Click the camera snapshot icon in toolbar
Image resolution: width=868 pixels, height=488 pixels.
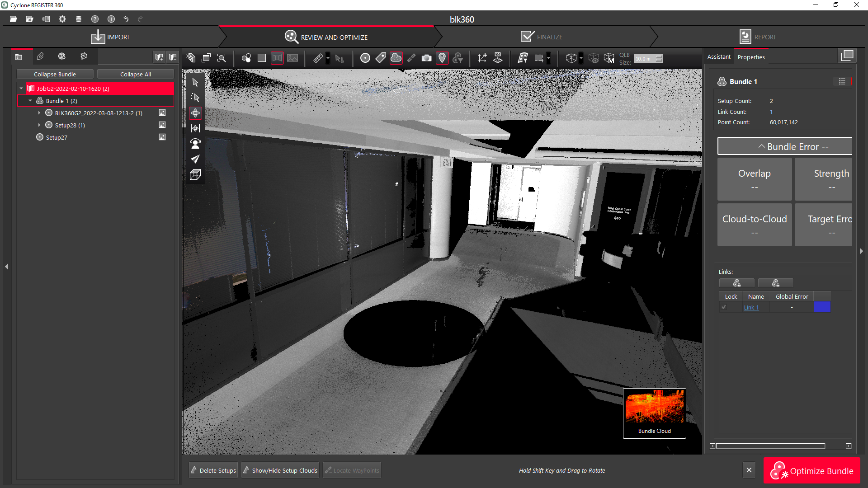tap(426, 58)
